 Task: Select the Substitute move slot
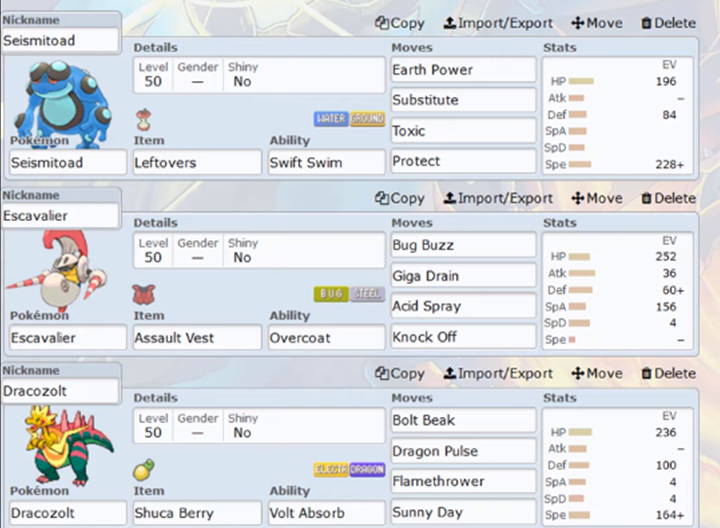click(463, 100)
